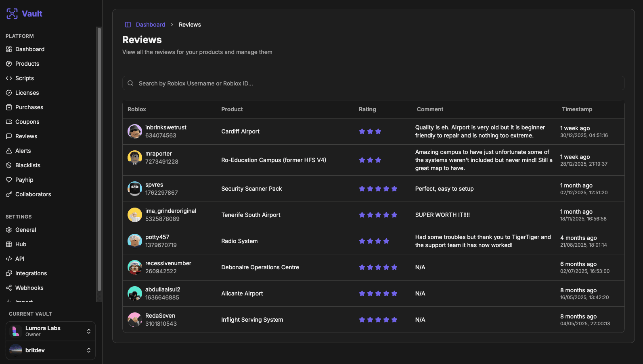Image resolution: width=643 pixels, height=364 pixels.
Task: Click the Scripts code-brackets icon
Action: pyautogui.click(x=9, y=78)
